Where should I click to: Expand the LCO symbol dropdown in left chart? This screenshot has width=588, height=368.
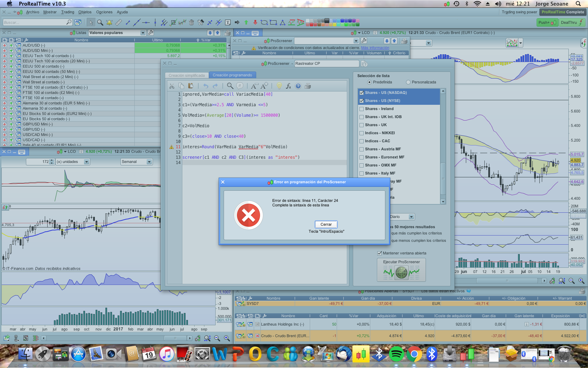point(65,151)
